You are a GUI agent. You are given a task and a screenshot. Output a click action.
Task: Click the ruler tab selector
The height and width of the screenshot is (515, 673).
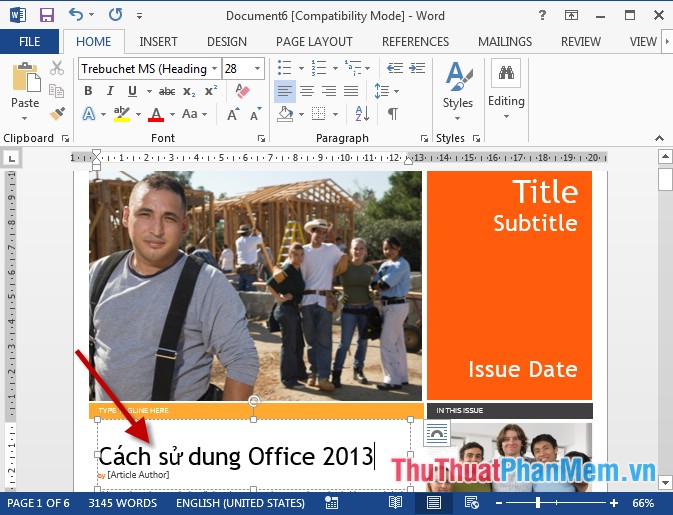[12, 159]
